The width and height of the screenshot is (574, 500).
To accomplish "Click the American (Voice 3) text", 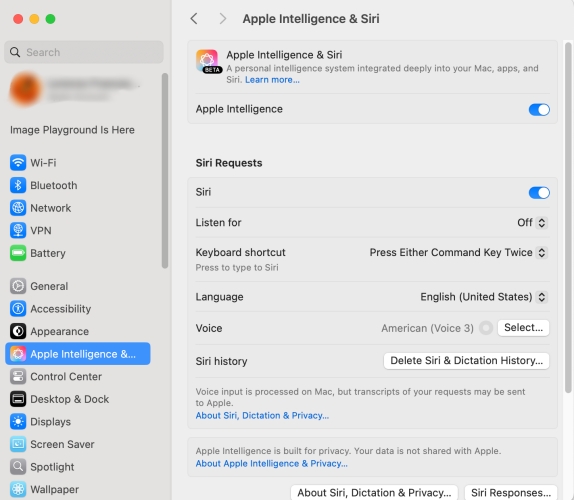I will (x=427, y=328).
